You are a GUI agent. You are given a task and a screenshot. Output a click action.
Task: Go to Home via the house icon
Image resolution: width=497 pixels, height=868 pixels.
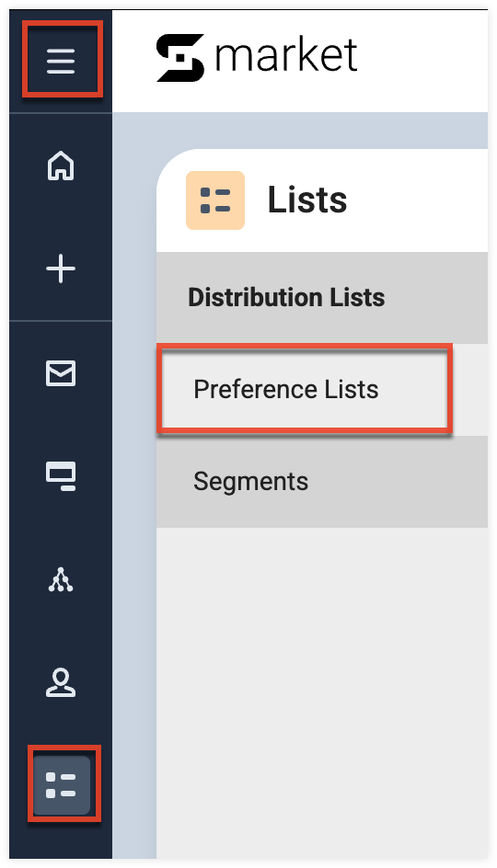(x=61, y=165)
